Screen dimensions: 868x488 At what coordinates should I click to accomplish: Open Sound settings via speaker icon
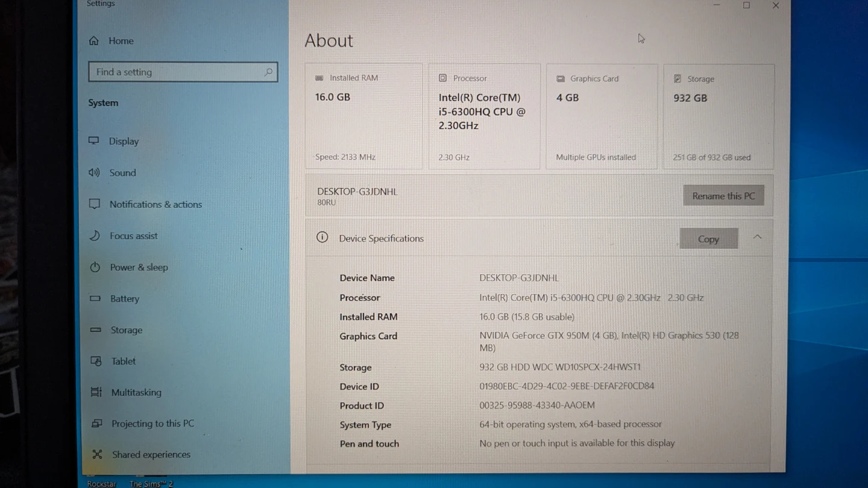click(94, 173)
